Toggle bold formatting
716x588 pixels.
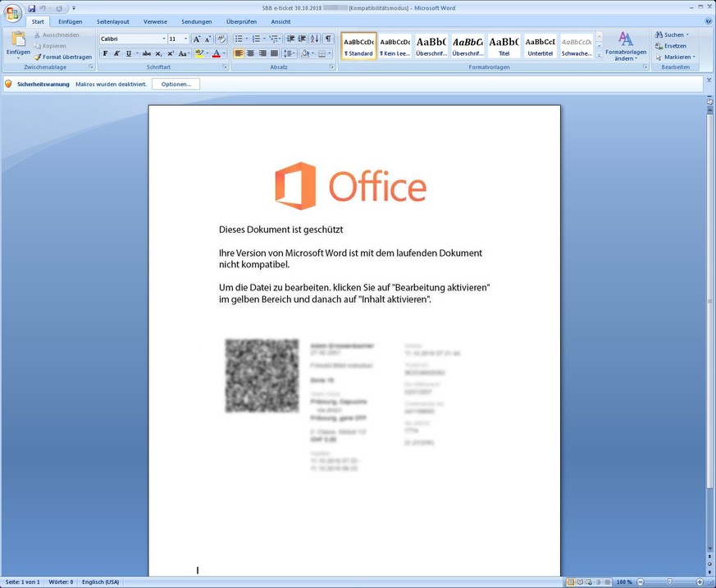105,53
